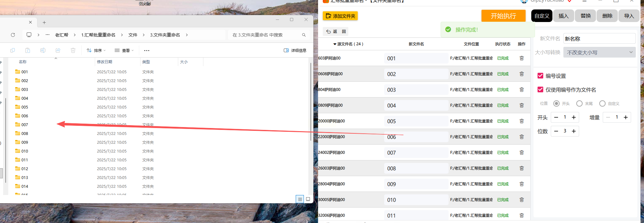
Task: Open Explorer's more options ellipsis
Action: click(147, 50)
